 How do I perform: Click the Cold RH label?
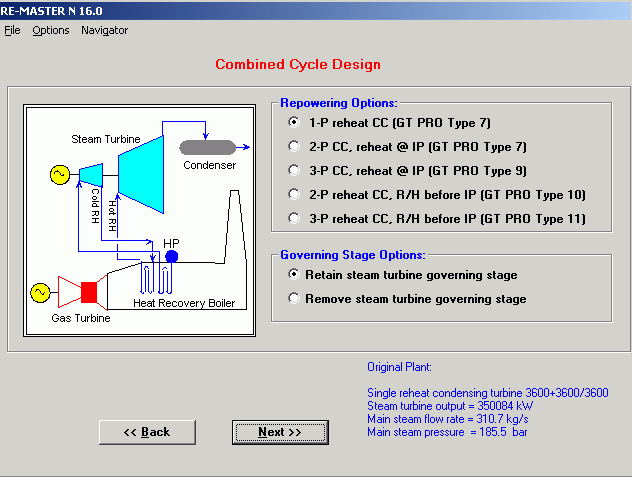tap(95, 206)
